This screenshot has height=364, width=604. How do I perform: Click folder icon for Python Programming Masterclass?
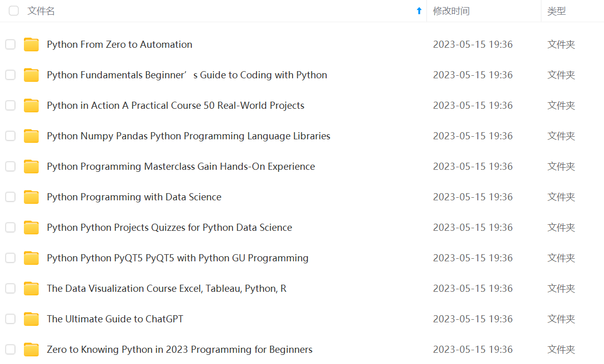click(x=32, y=167)
